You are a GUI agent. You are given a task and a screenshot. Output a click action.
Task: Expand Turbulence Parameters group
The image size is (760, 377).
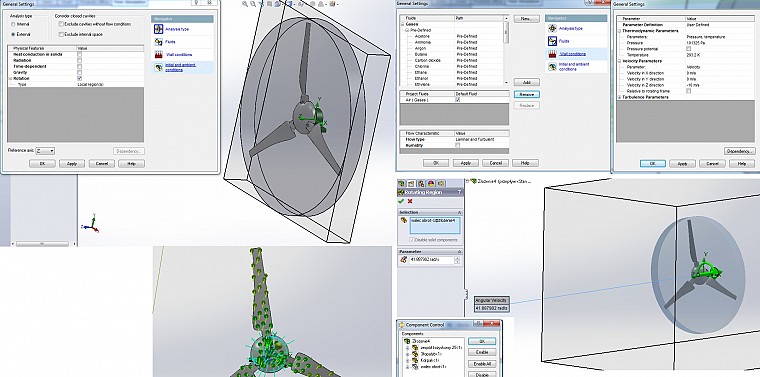point(619,97)
